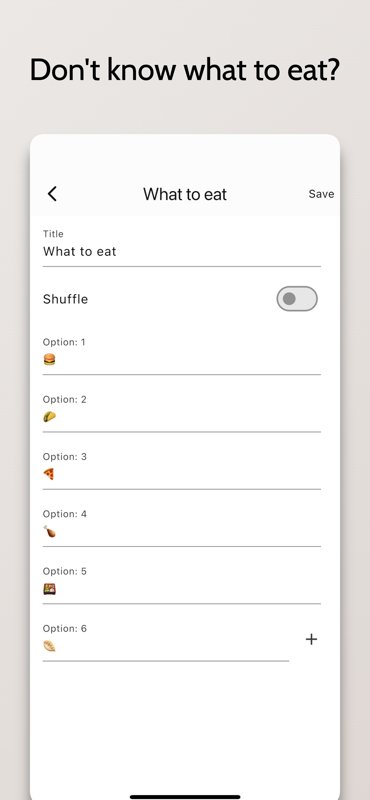Image resolution: width=370 pixels, height=800 pixels.
Task: Click the Shuffle label
Action: [x=65, y=299]
